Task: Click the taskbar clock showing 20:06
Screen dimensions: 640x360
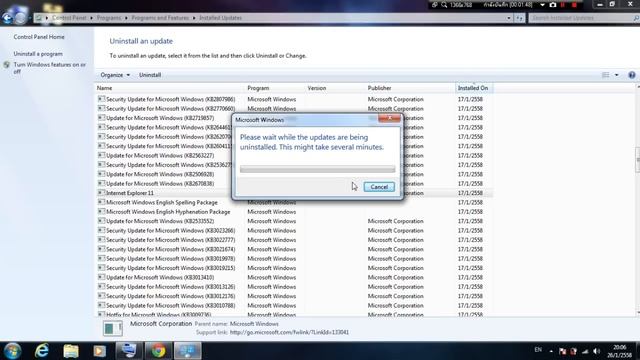Action: (619, 351)
